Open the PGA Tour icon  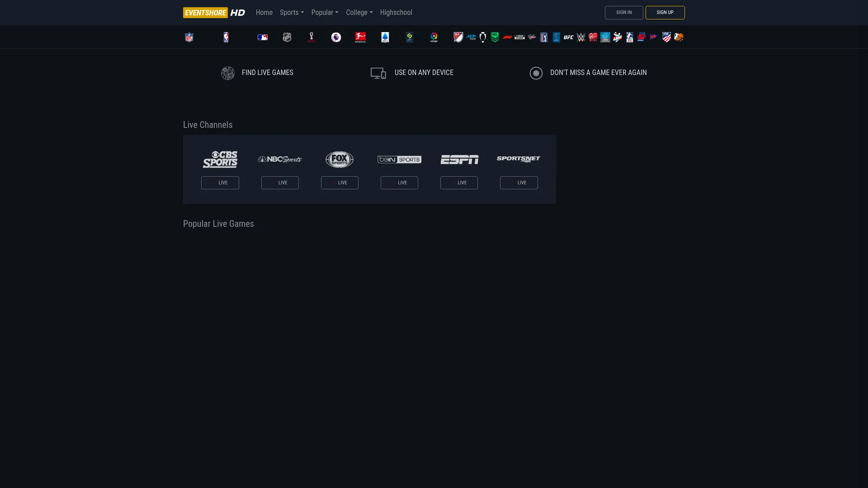(x=544, y=37)
